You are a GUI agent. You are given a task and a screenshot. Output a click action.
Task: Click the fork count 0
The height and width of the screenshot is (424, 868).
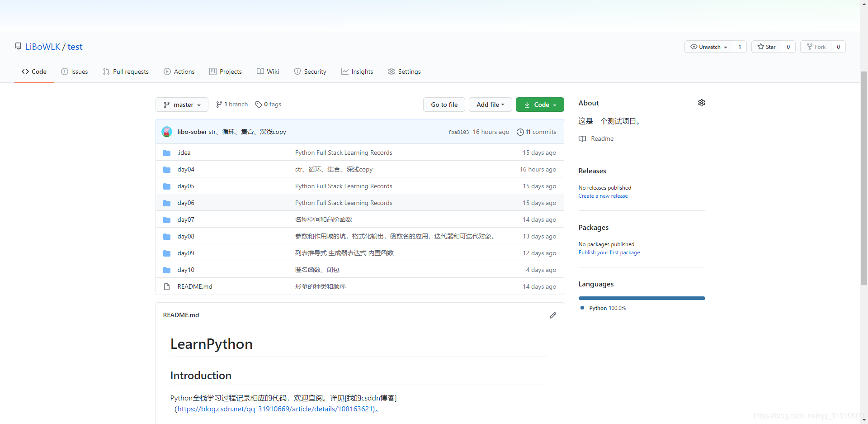[838, 47]
